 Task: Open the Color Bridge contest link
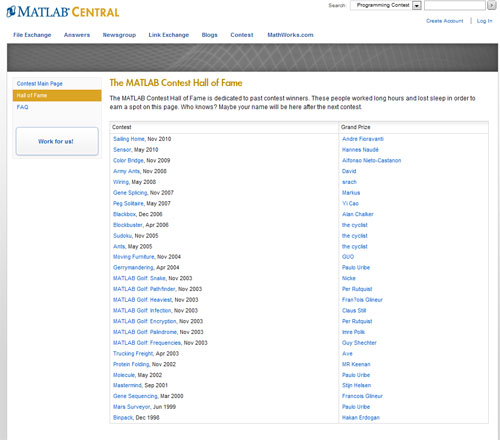point(128,160)
